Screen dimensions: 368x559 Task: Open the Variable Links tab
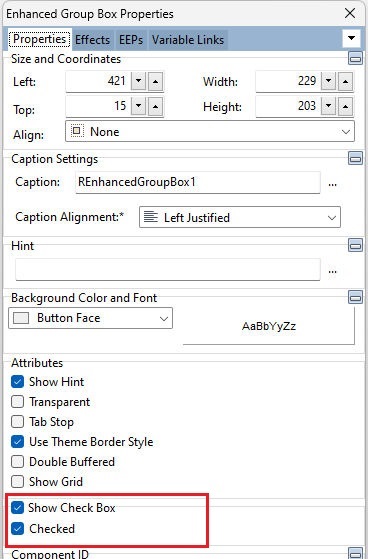tap(188, 40)
